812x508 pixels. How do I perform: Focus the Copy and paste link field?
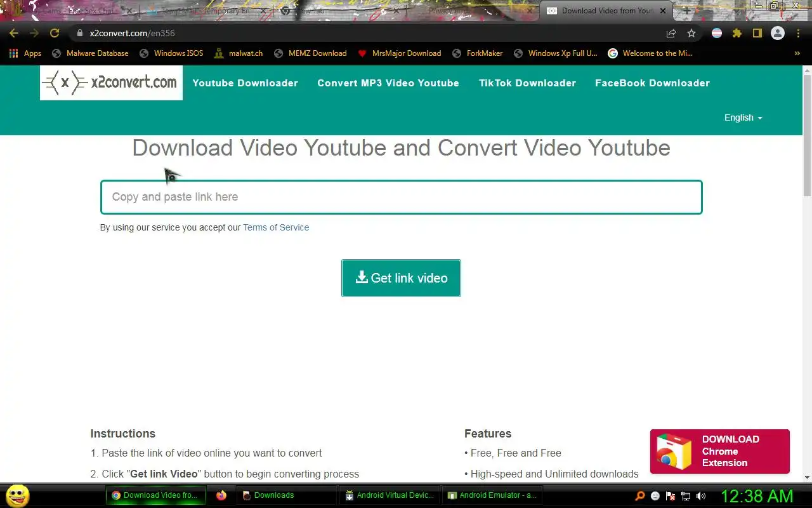[401, 197]
